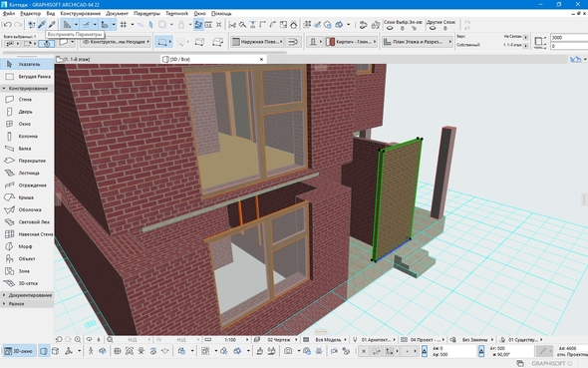Toggle the eye icon under Слои Выбр.Эл-ов
The width and height of the screenshot is (588, 368).
pos(390,29)
